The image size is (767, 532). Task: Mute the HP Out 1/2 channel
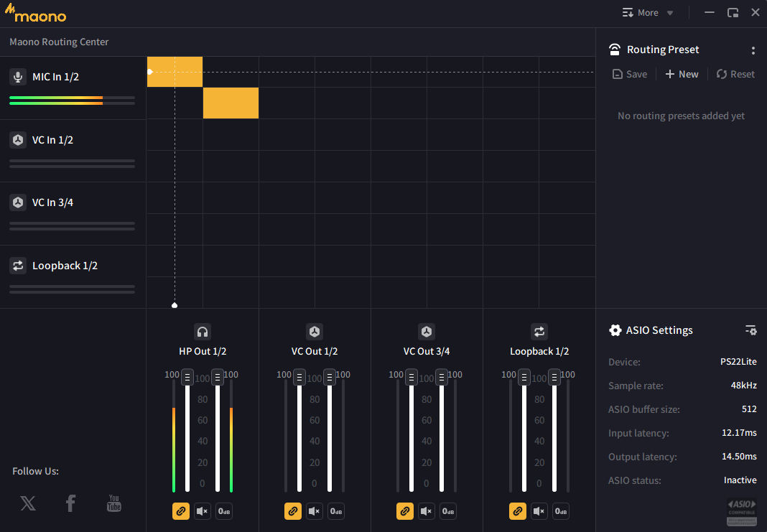[202, 511]
